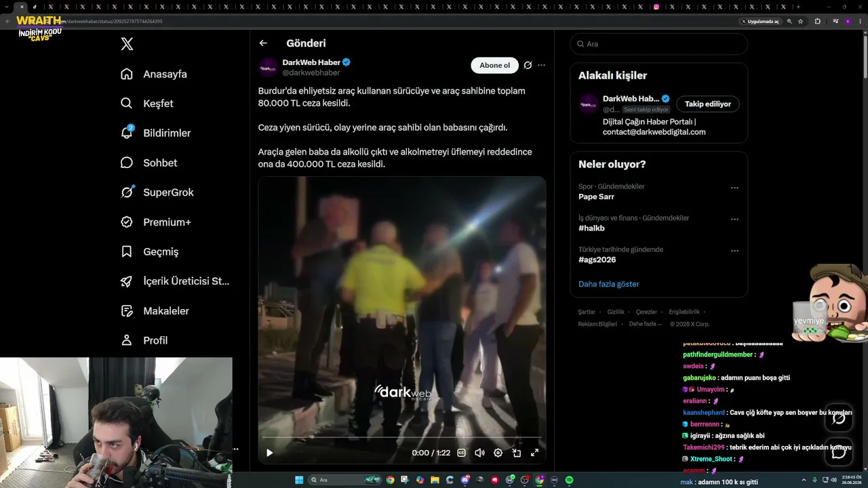Open the Keşfet explore page

click(x=146, y=104)
